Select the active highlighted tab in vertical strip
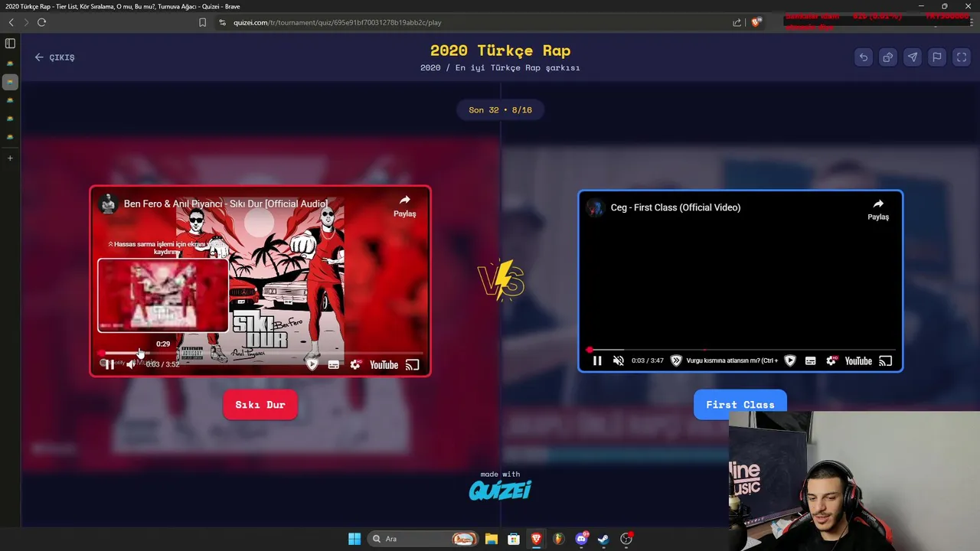Image resolution: width=980 pixels, height=551 pixels. (x=10, y=81)
